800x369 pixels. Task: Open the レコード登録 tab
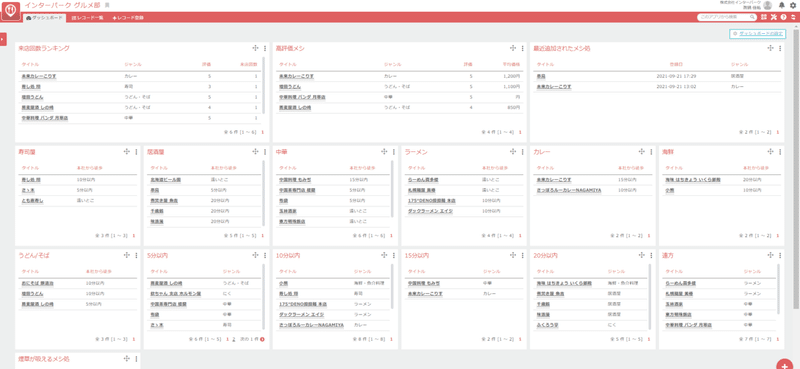click(128, 18)
